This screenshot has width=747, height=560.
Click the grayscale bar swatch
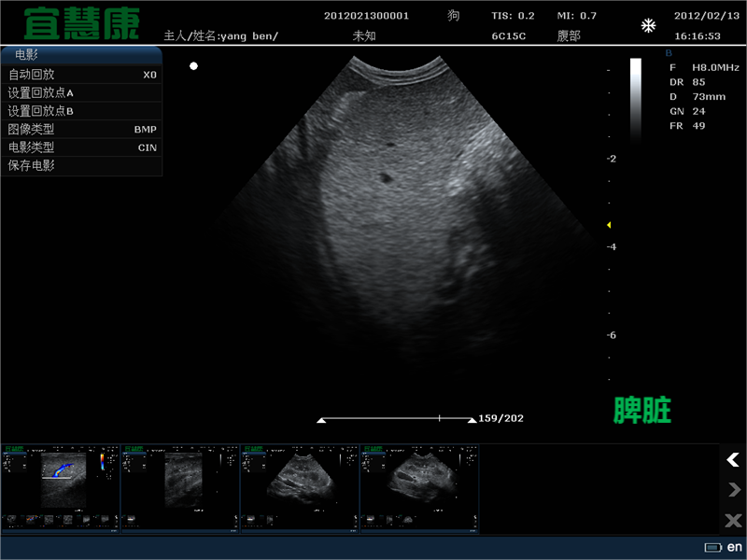pyautogui.click(x=635, y=99)
